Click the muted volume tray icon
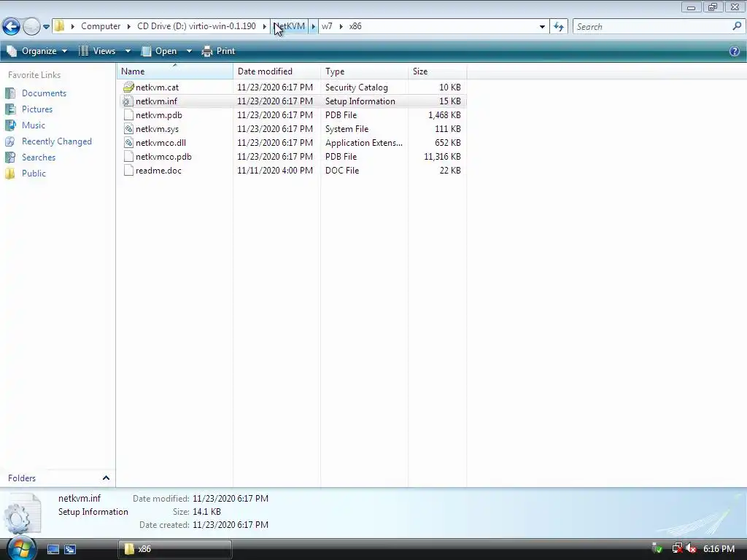The width and height of the screenshot is (747, 560). [692, 548]
